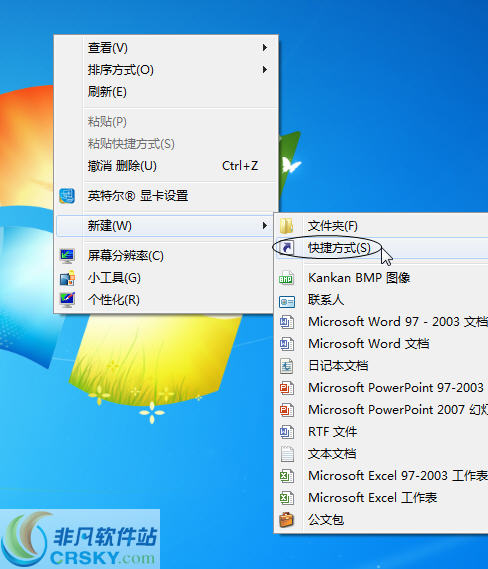Viewport: 488px width, 569px height.
Task: Choose 快捷方式(S) to create shortcut
Action: coord(382,248)
